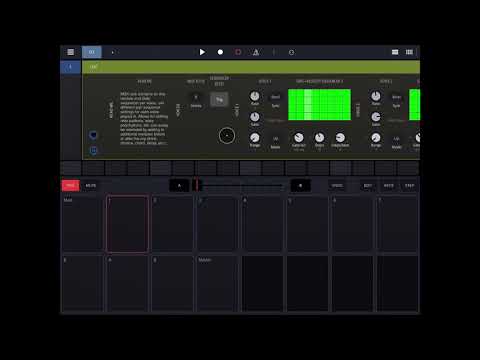This screenshot has width=480, height=360.
Task: Tap pad 3 in the top row
Action: (217, 223)
